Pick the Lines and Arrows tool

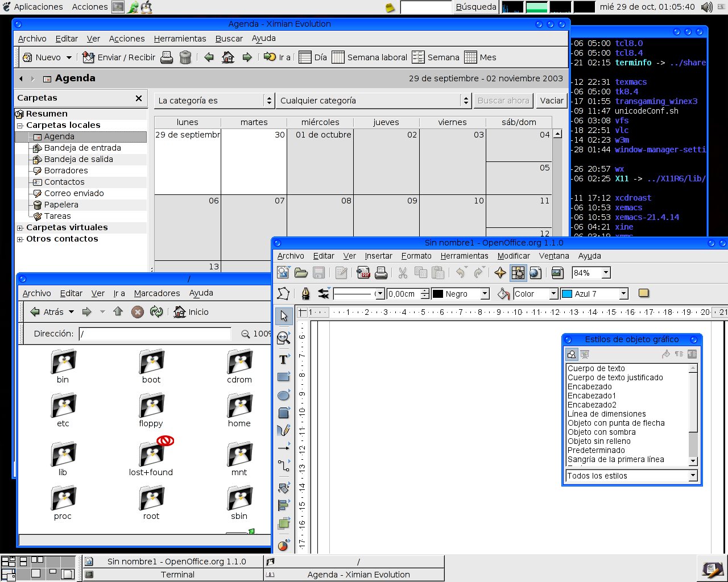coord(283,448)
